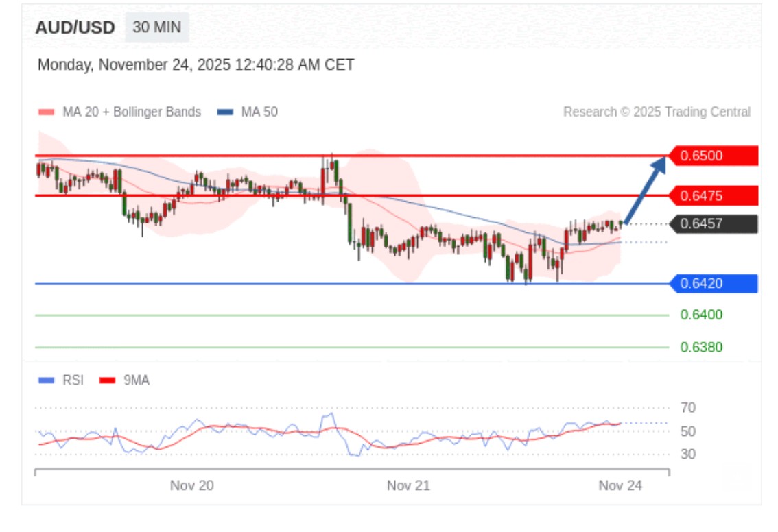Click the 0.6380 green support label
Image resolution: width=778 pixels, height=532 pixels.
[701, 347]
